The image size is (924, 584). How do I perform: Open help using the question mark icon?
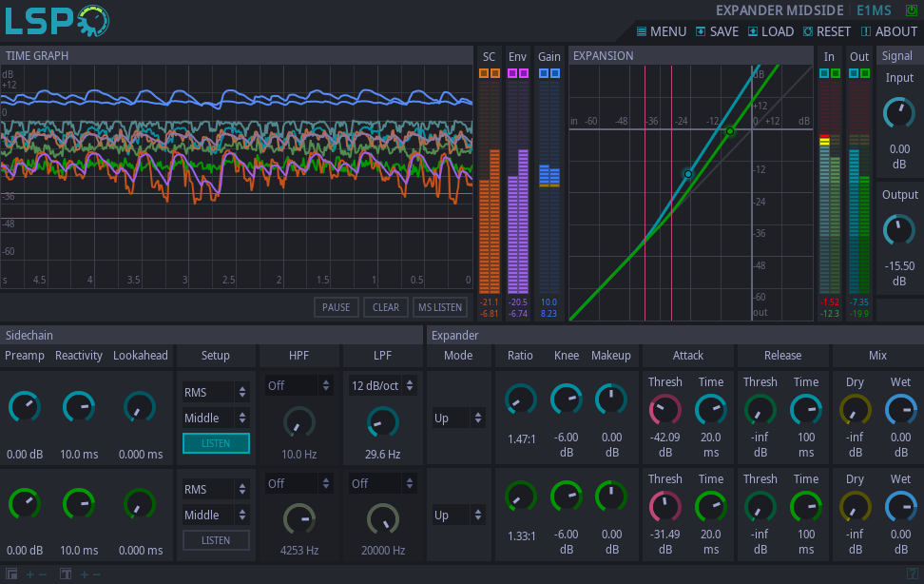coord(913,574)
